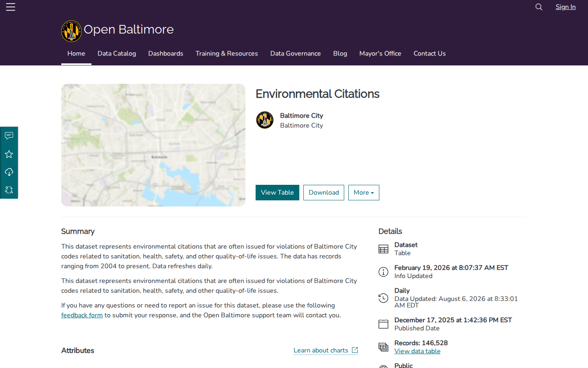Click the Attributes heading
This screenshot has height=368, width=588.
pos(78,350)
